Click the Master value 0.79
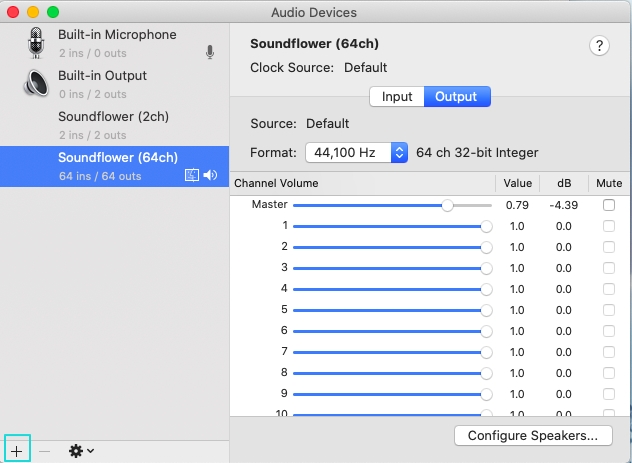Screen dimensions: 632x463 pos(517,205)
